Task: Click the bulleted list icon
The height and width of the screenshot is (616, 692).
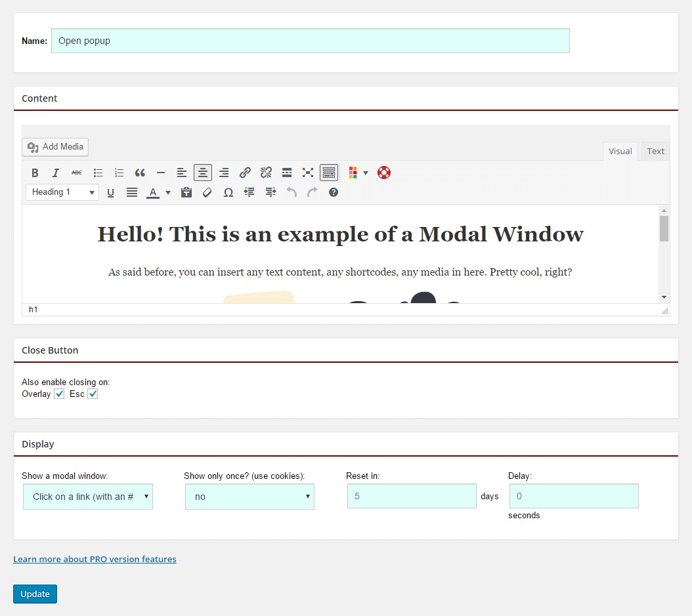Action: (98, 173)
